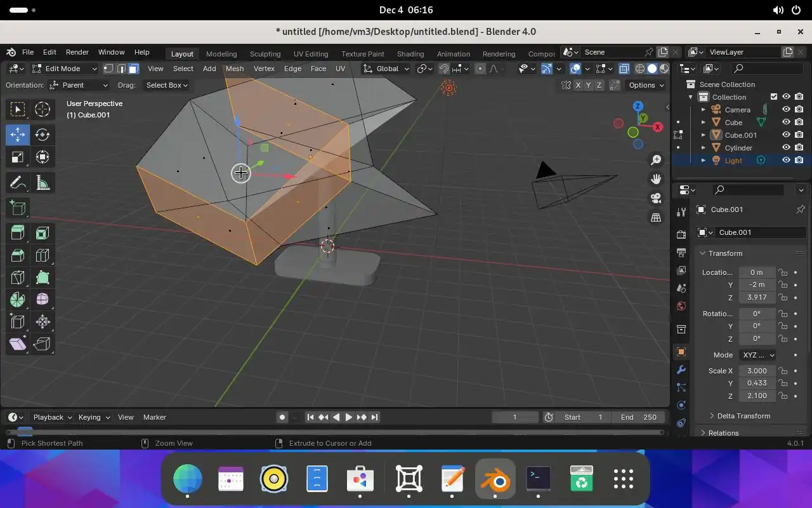Open the system volume control
812x508 pixels.
778,10
